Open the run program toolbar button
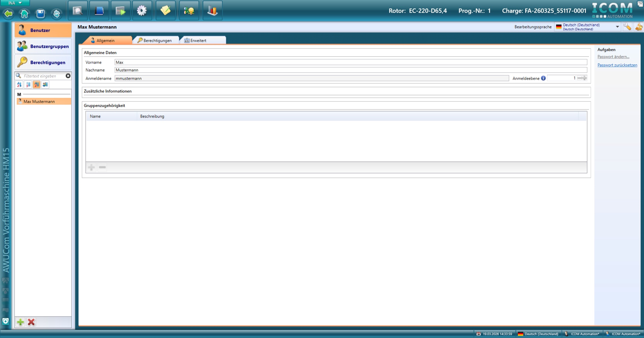644x338 pixels. (120, 11)
